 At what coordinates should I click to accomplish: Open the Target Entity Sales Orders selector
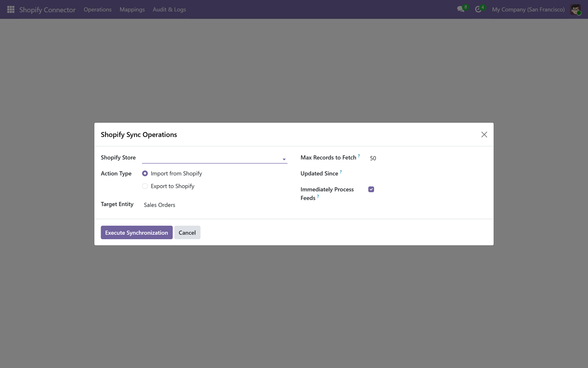coord(215,205)
